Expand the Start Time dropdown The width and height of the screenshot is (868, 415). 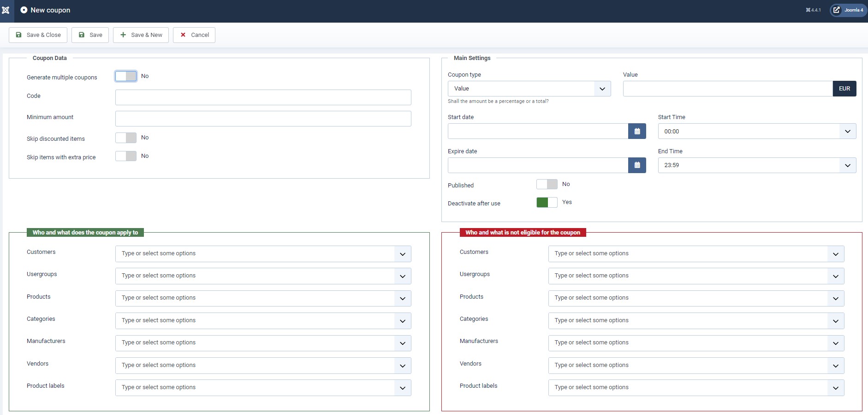click(x=756, y=131)
